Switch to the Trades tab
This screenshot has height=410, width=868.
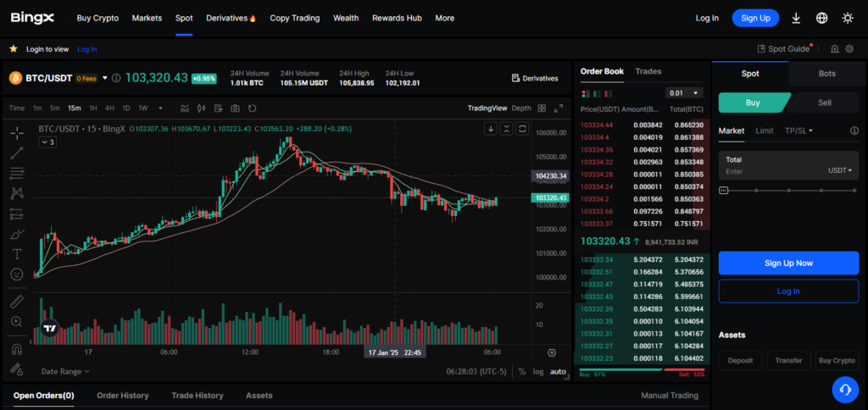[x=648, y=71]
